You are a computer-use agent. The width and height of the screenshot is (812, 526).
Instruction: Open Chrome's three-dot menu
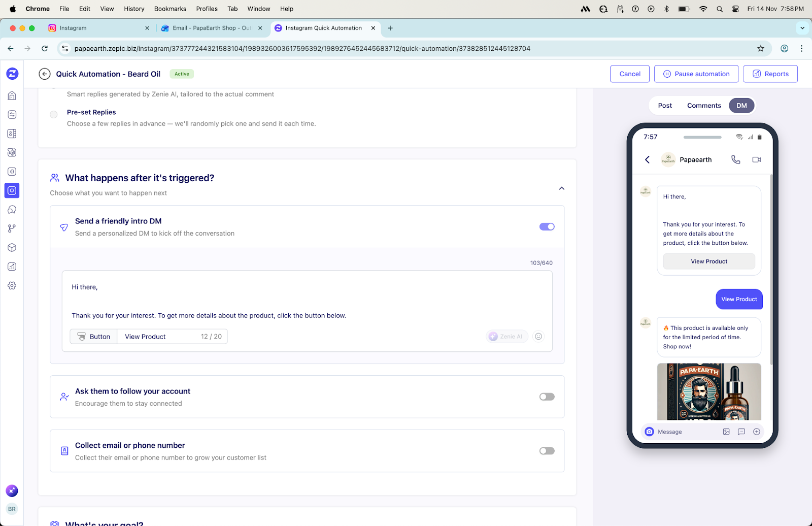[x=801, y=49]
